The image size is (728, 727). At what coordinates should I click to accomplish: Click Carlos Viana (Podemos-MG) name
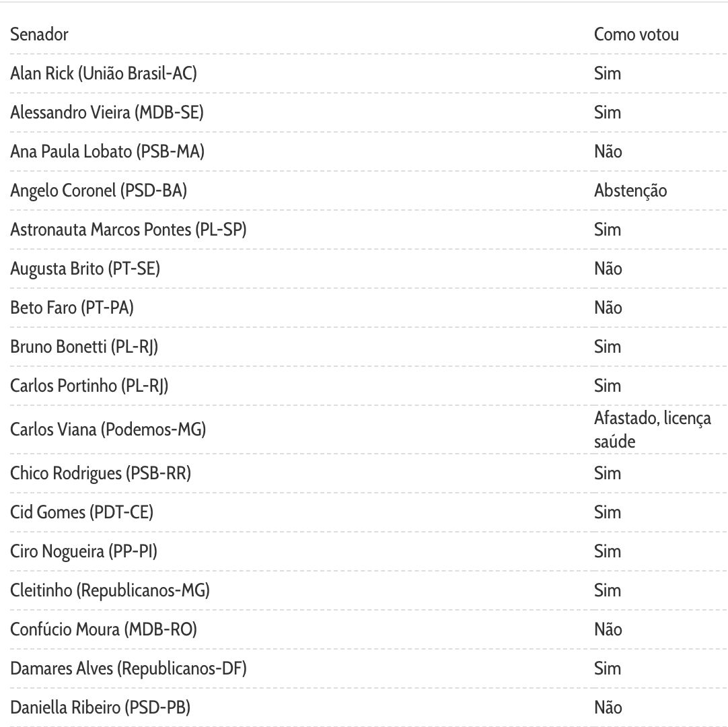point(108,429)
